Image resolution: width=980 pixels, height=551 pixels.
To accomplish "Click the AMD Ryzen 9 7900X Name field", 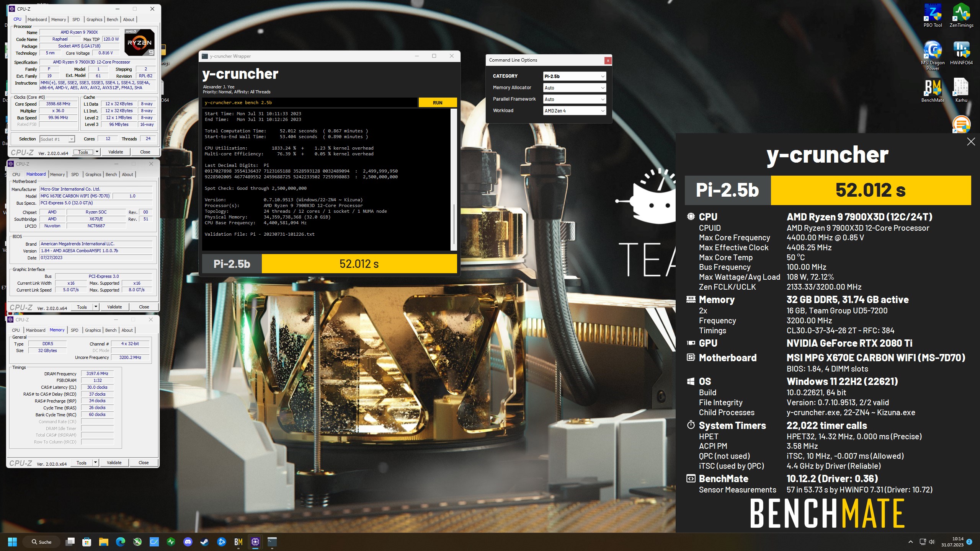I will pos(79,32).
